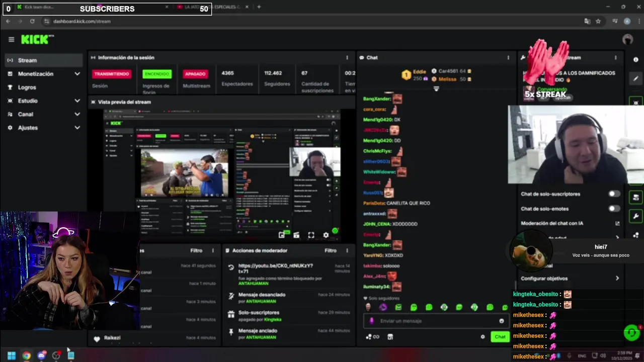Viewport: 644px width, 362px height.
Task: Open the emoji picker in the chat input
Action: coord(501,321)
